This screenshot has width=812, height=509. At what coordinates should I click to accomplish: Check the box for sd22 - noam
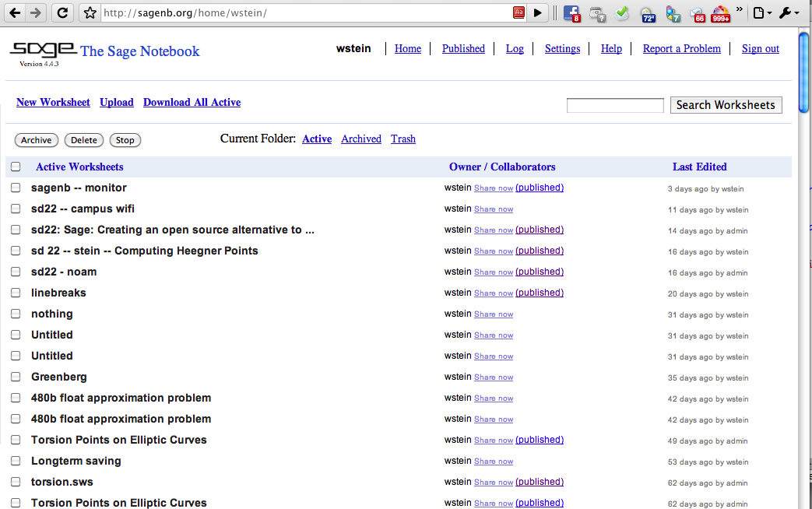[x=16, y=272]
